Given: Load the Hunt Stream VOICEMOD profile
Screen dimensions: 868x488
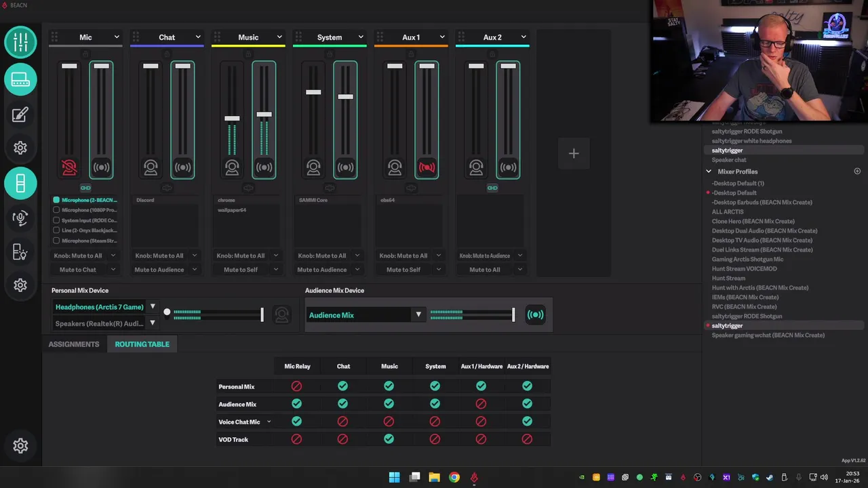Looking at the screenshot, I should pyautogui.click(x=745, y=268).
